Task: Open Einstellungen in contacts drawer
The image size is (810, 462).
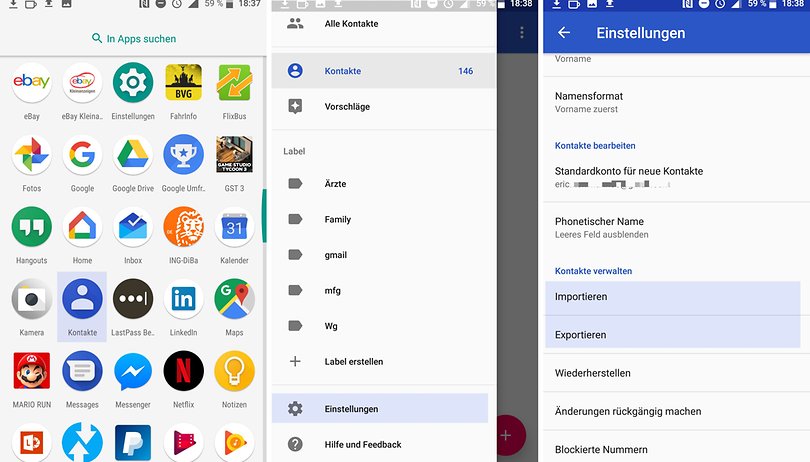Action: (x=380, y=409)
